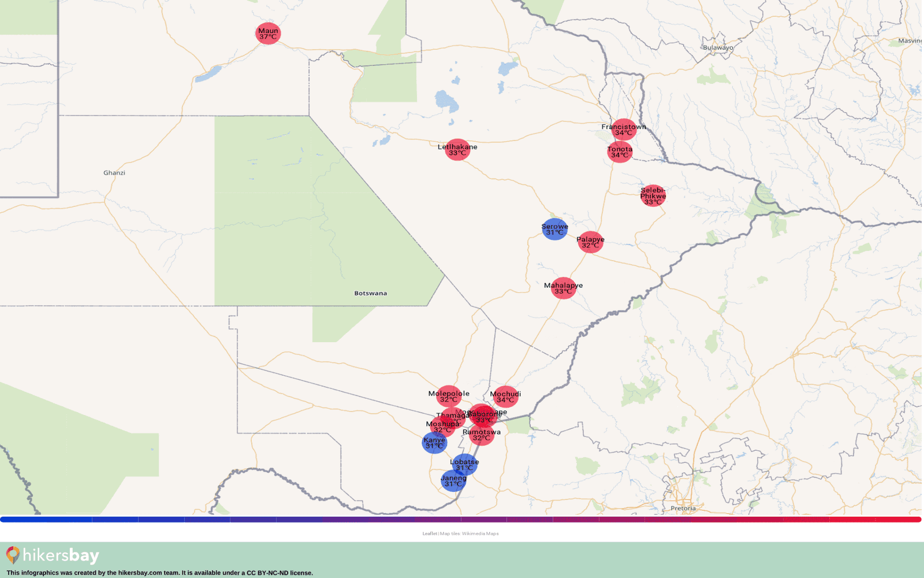The height and width of the screenshot is (578, 924).
Task: Click the Pretoria city label
Action: point(683,509)
